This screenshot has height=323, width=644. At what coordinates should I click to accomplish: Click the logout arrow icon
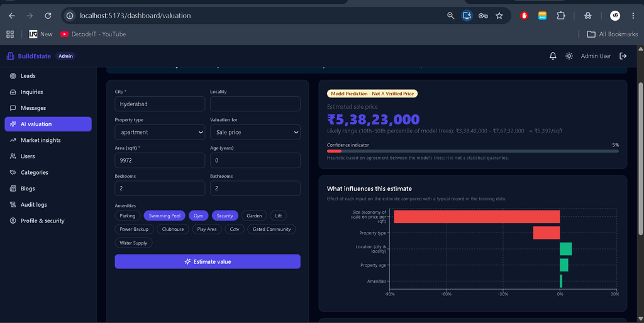[x=623, y=56]
